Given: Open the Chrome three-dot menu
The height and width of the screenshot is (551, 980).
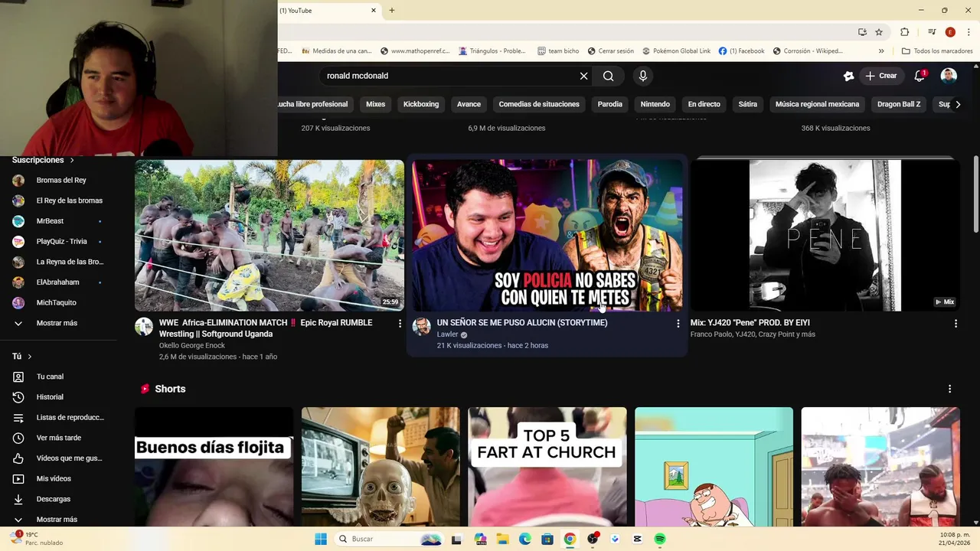Looking at the screenshot, I should pos(968,32).
